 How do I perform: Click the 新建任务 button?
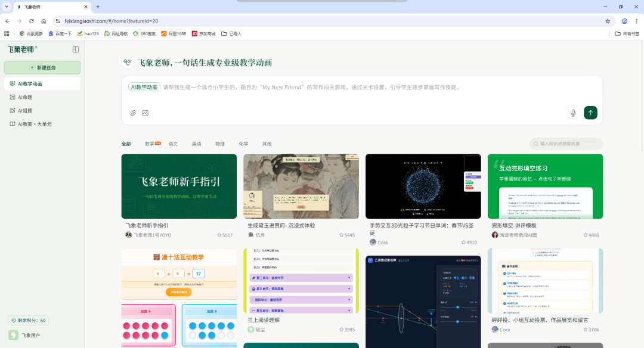coord(42,67)
